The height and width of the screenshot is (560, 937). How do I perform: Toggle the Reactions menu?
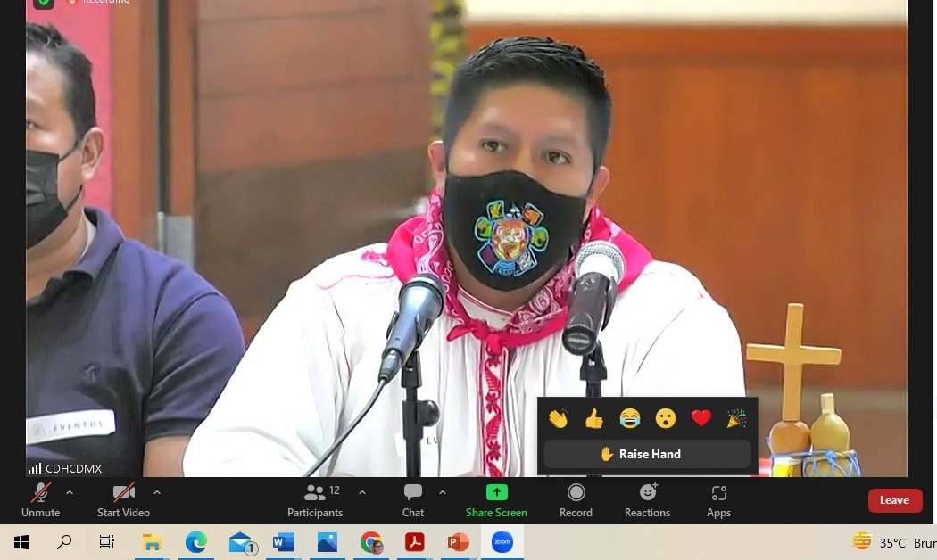pos(647,500)
